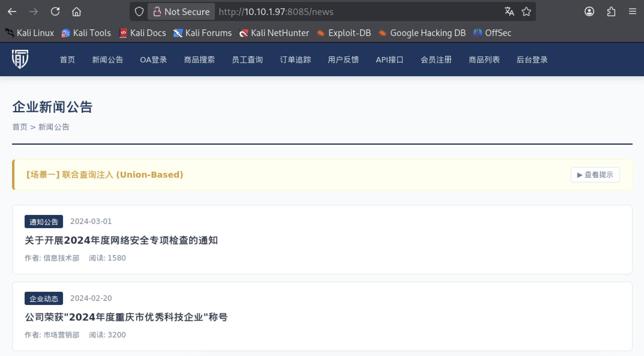
Task: Open the hamburger application menu
Action: tap(632, 12)
